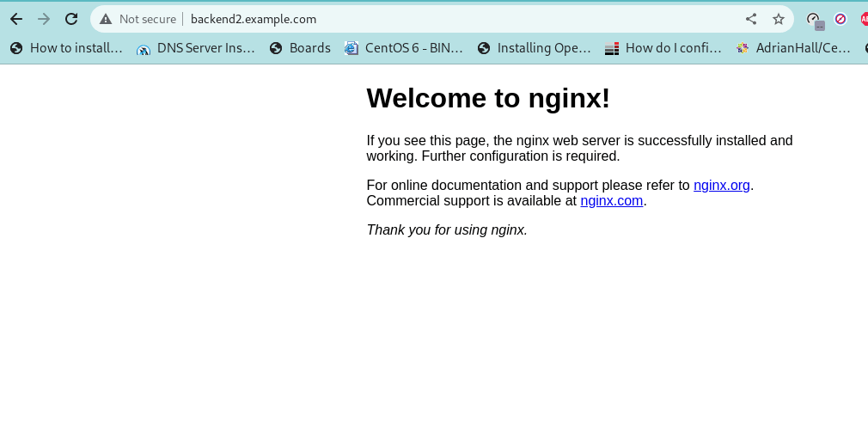Click the address bar URL backend2.example.com

(254, 20)
